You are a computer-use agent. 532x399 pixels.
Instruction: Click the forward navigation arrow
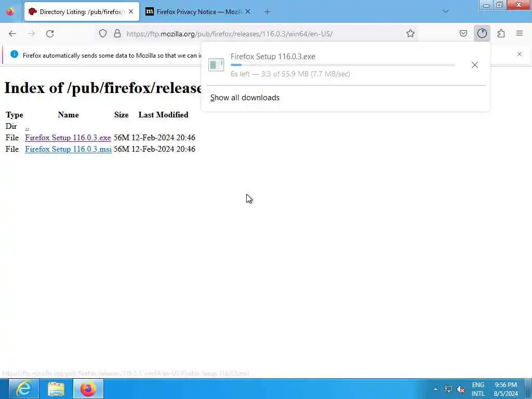tap(31, 34)
